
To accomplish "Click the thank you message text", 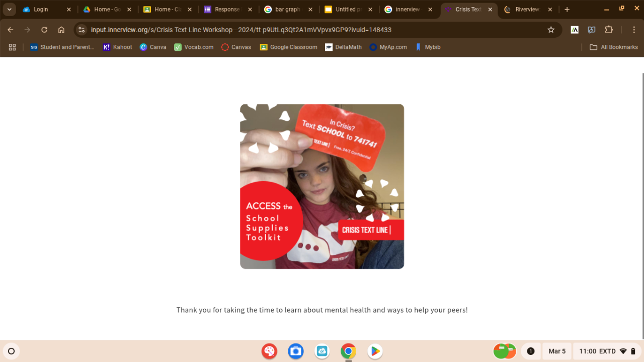I will tap(322, 310).
